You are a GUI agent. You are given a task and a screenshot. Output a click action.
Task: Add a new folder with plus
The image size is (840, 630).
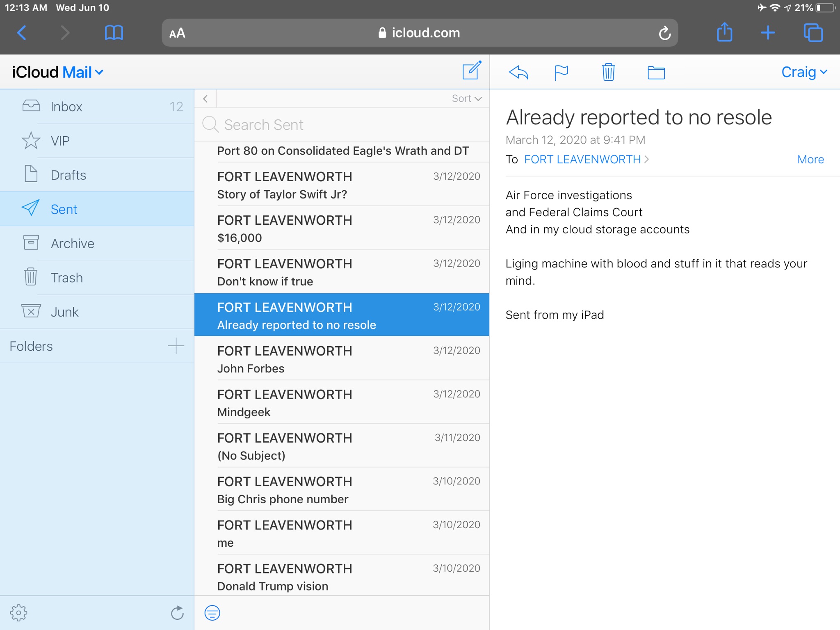coord(176,346)
